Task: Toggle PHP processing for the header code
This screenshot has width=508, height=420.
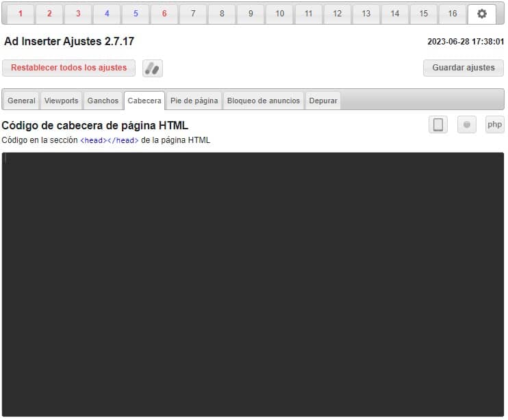Action: coord(495,124)
